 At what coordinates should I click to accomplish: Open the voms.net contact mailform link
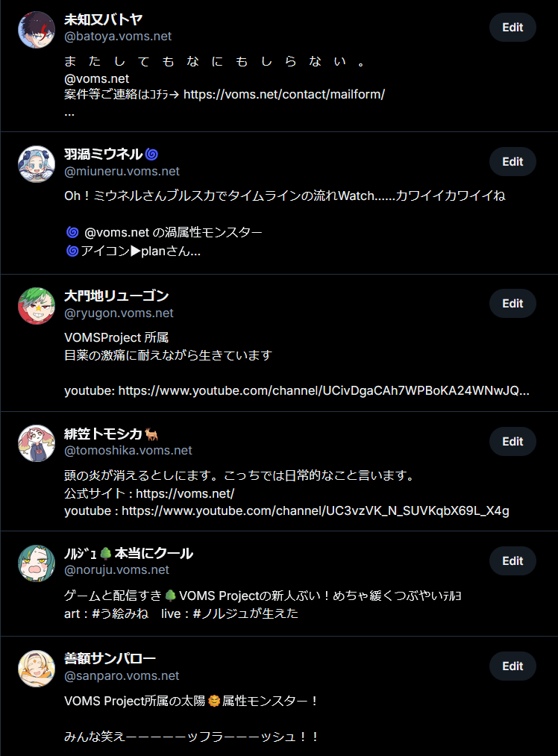point(283,95)
